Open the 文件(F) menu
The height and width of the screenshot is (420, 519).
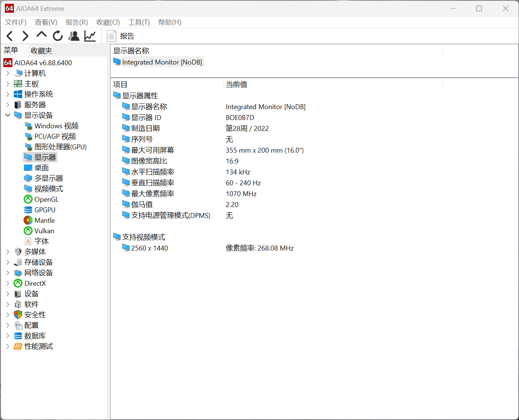[x=16, y=22]
